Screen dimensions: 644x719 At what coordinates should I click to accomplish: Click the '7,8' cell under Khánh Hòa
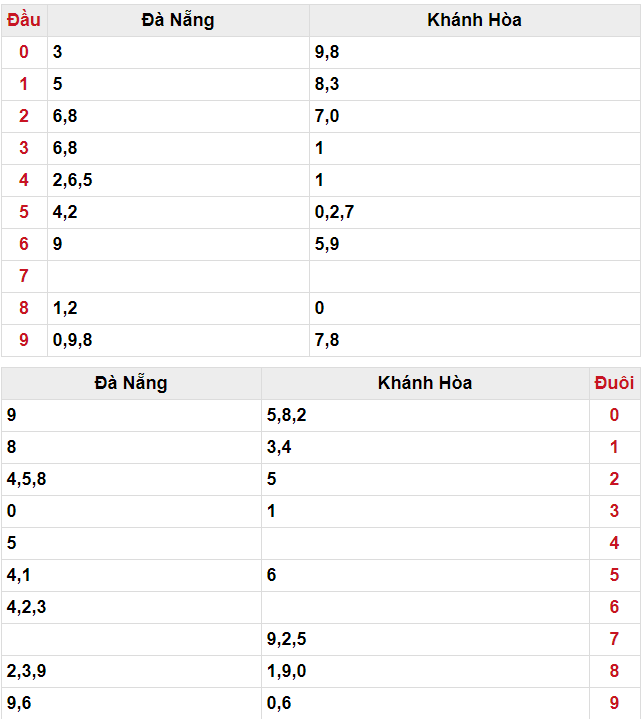(x=327, y=341)
